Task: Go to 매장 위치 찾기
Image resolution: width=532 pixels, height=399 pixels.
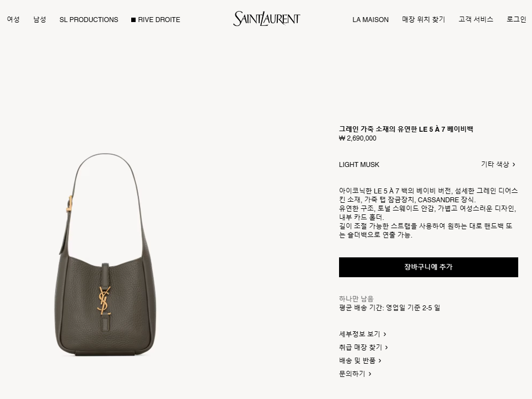Action: [x=423, y=19]
